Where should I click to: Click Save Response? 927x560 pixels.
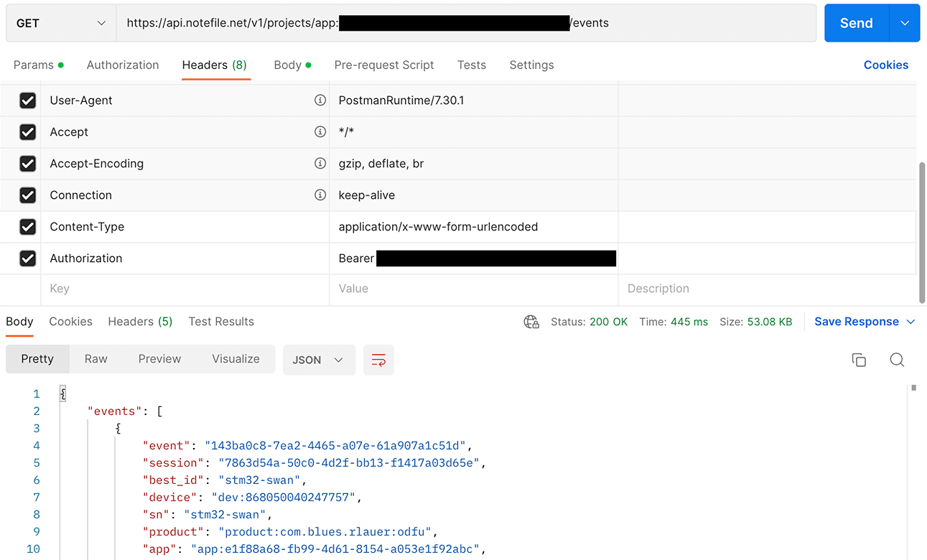tap(857, 322)
